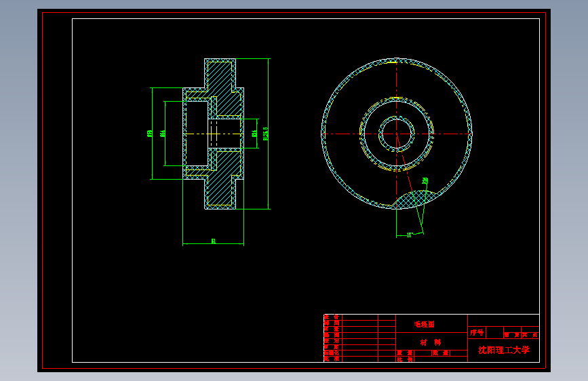This screenshot has height=381, width=588.
Task: Select the 材料 label in the title block
Action: (x=431, y=342)
